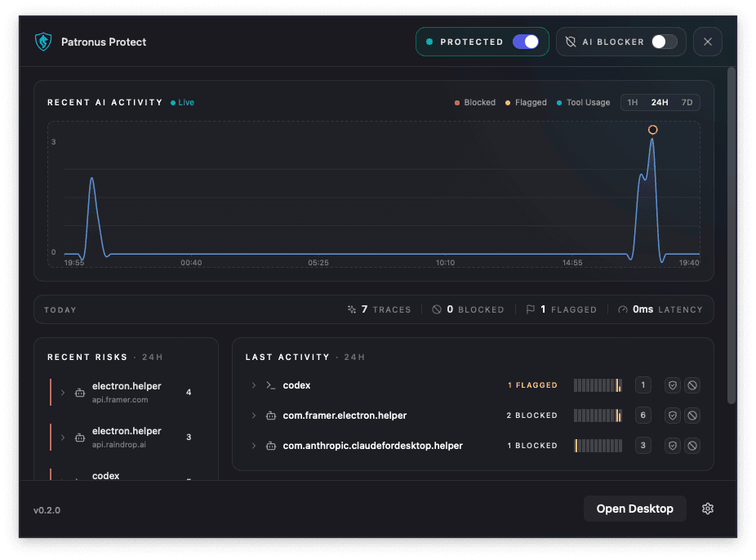
Task: Click the vertical scrollbar thumb
Action: click(732, 235)
